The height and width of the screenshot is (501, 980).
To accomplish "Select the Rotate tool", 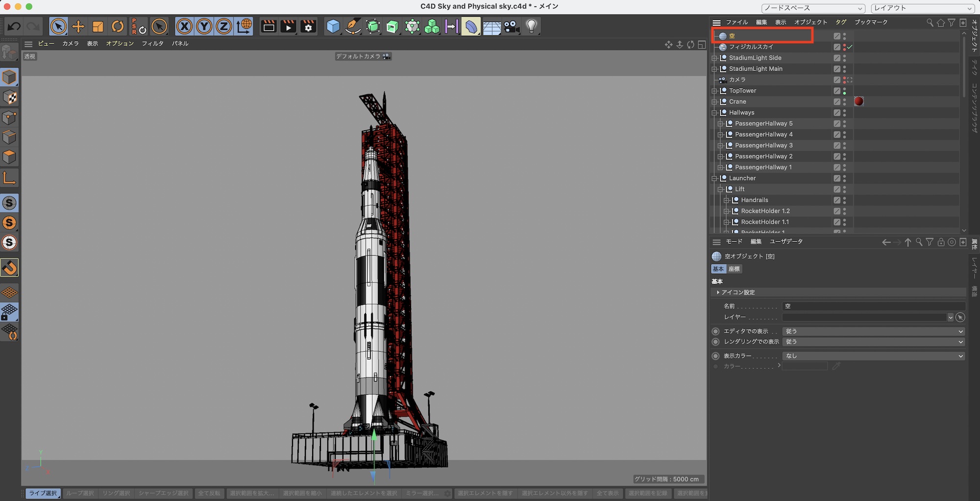I will (118, 26).
